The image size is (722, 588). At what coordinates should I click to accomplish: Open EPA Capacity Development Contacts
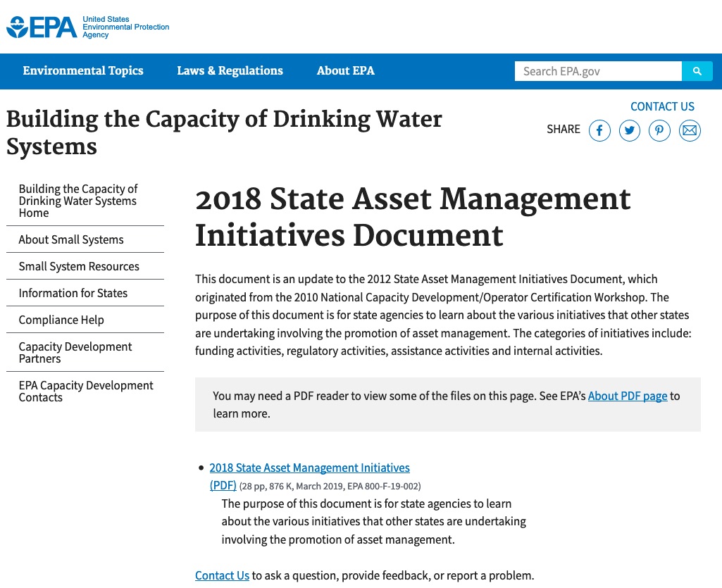pos(86,391)
